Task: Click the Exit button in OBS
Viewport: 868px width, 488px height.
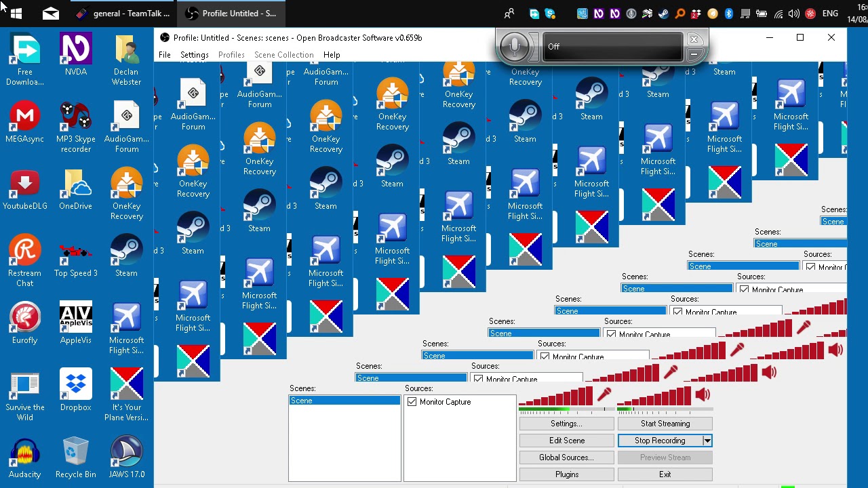Action: [665, 474]
